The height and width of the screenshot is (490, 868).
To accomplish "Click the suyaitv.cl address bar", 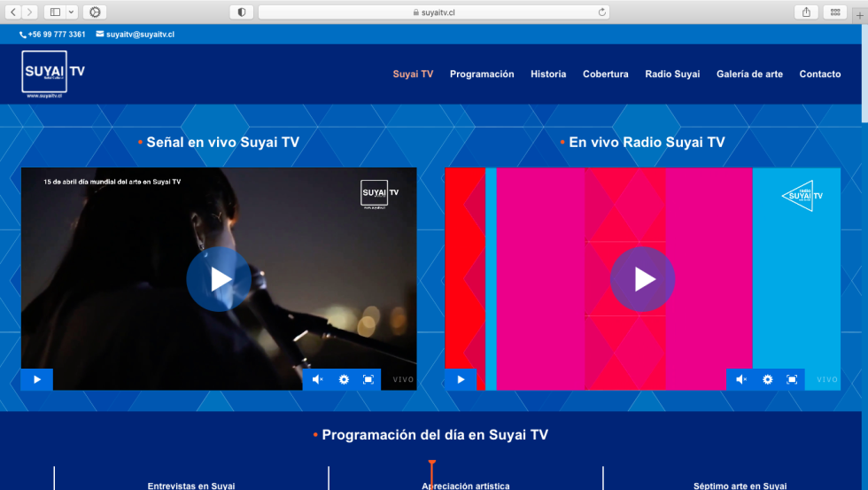I will tap(434, 12).
